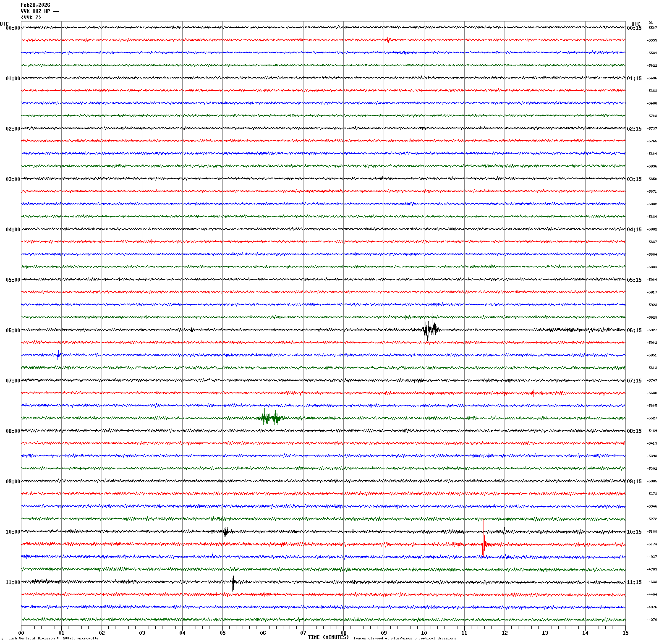Image resolution: width=659 pixels, height=644 pixels.
Task: Click the -5507 DC offset value
Action: click(652, 28)
